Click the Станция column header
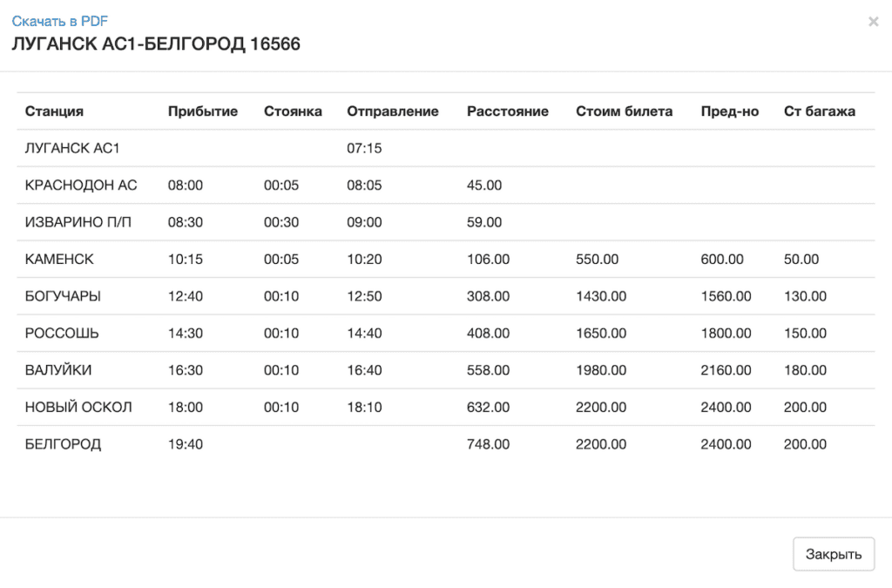The image size is (892, 588). [54, 112]
